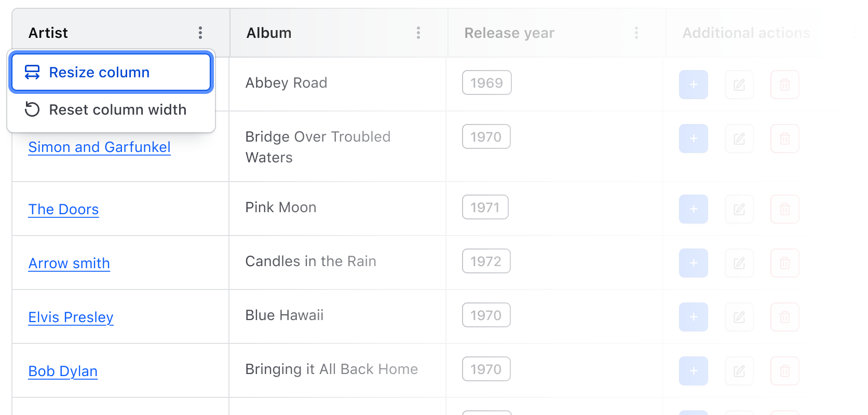Open the Arrow smith artist link

pyautogui.click(x=69, y=264)
